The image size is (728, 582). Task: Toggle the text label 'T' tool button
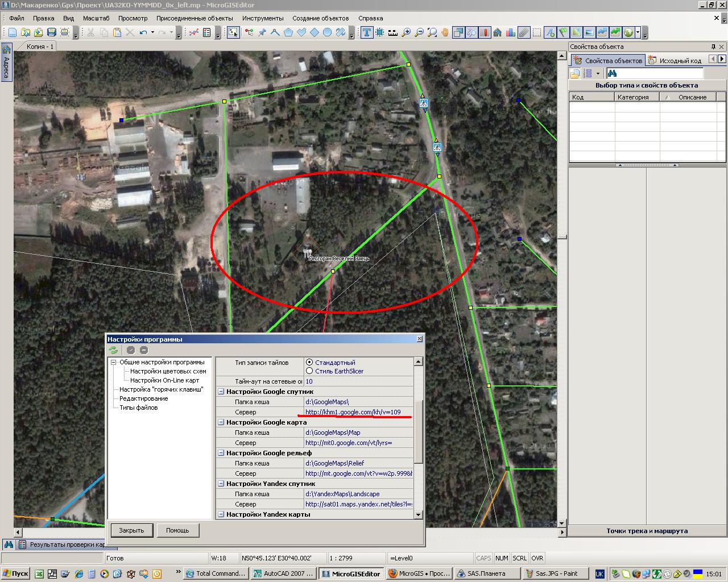[x=367, y=32]
